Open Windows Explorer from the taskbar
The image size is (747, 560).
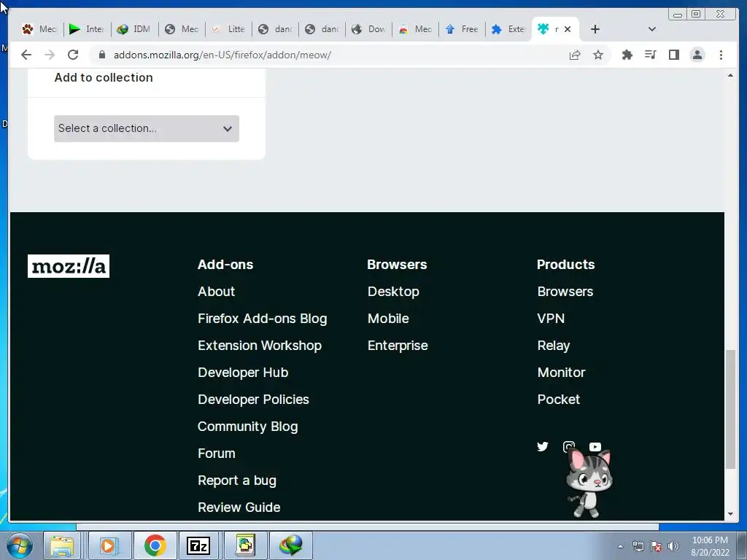point(62,545)
